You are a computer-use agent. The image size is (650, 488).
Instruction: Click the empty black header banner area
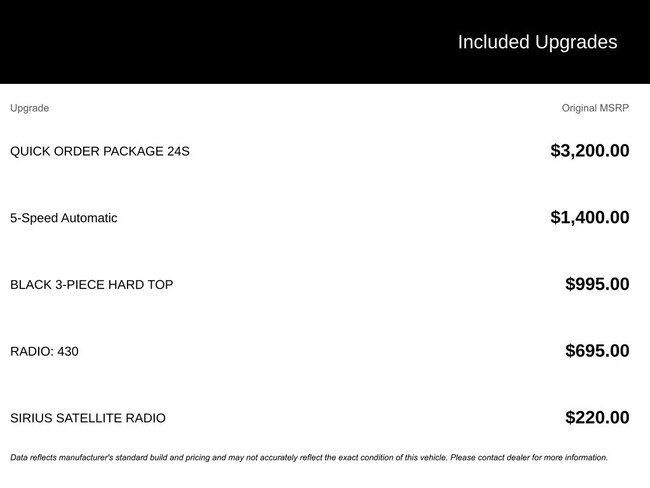[200, 42]
